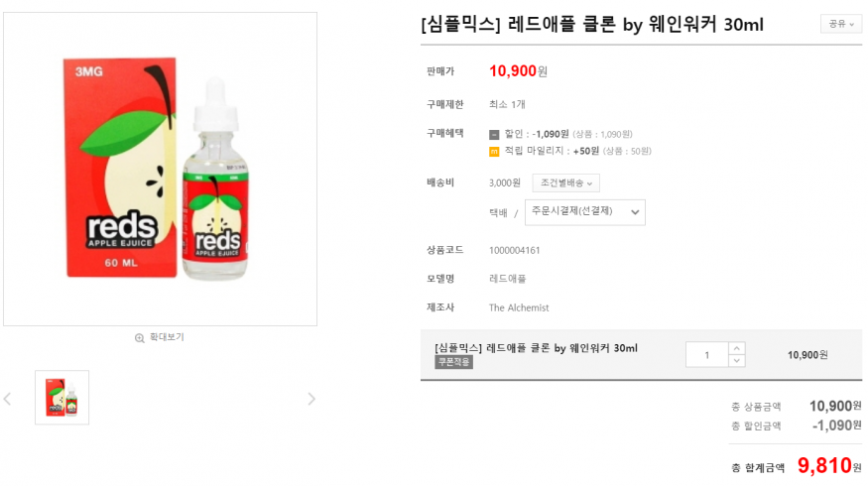Click the 확대보기 enlarge view link
This screenshot has height=486, width=868.
point(167,337)
